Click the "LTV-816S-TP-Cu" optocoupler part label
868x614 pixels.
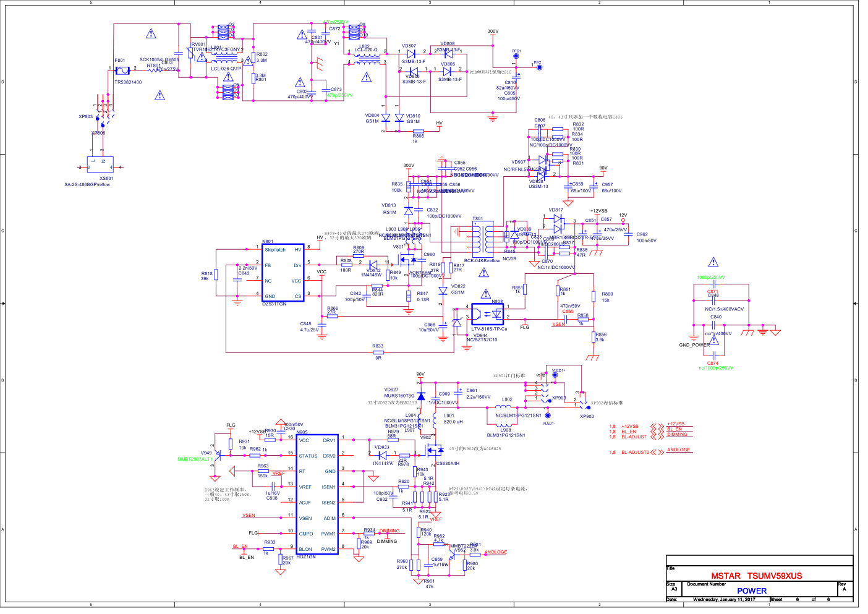pyautogui.click(x=489, y=329)
